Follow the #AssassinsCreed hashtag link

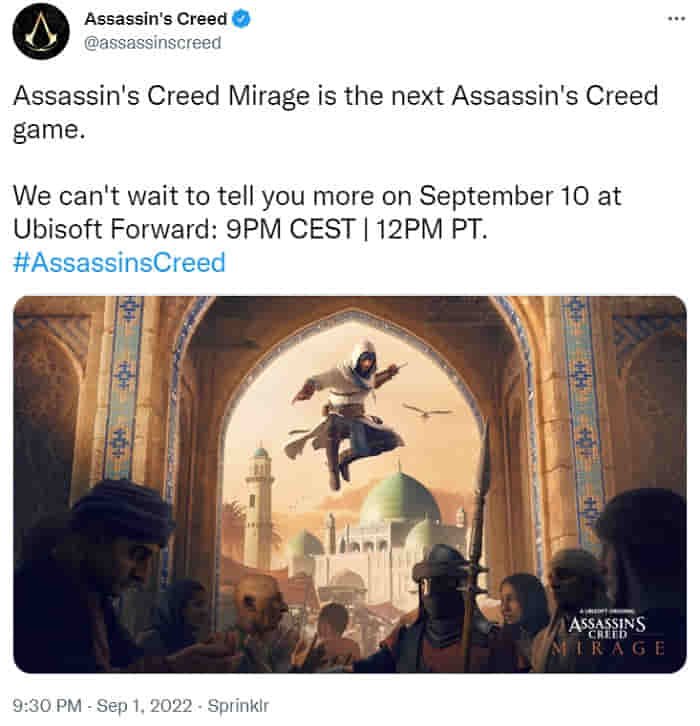point(119,262)
